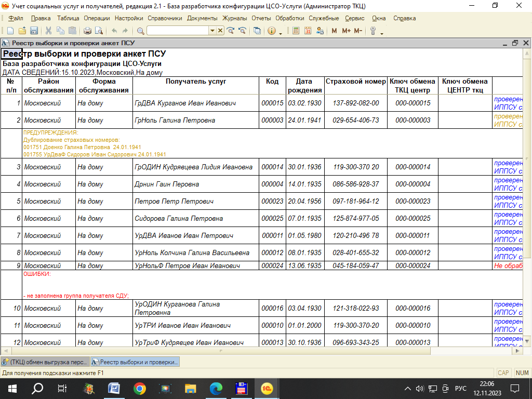This screenshot has width=532, height=399.
Task: Open the Calendar toolbar icon
Action: coord(308,31)
